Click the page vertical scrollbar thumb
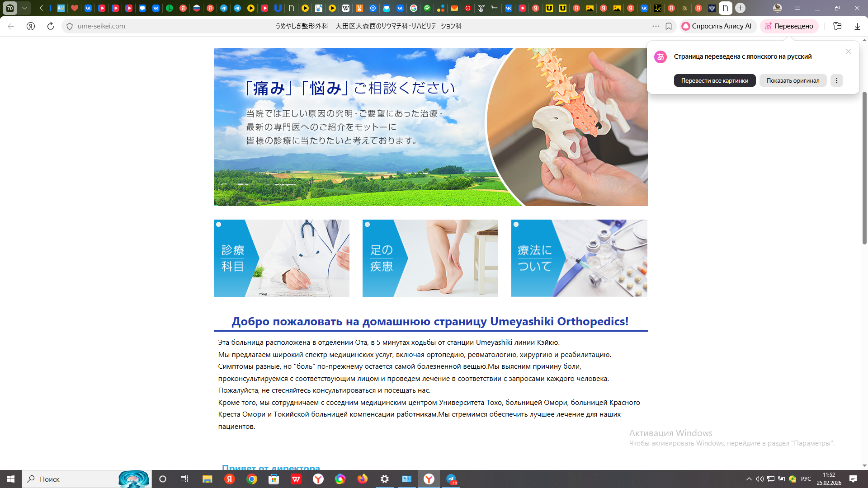Image resolution: width=868 pixels, height=488 pixels. pos(864,167)
